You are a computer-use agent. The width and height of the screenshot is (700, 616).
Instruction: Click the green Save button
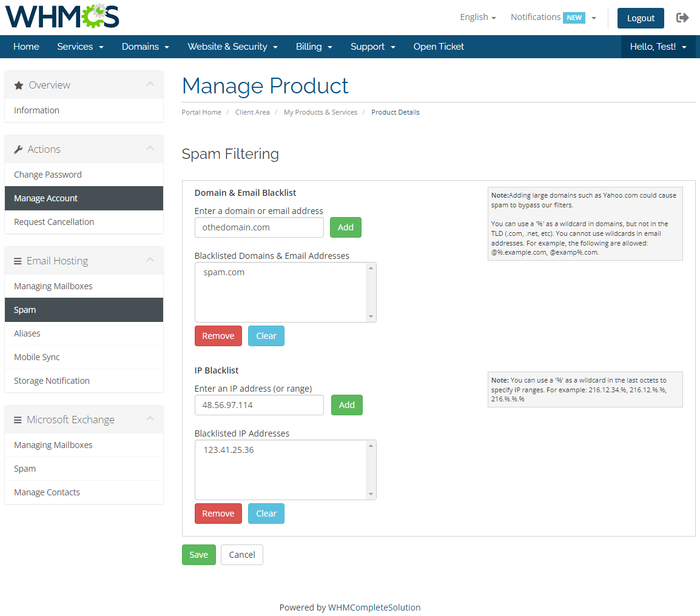point(199,554)
